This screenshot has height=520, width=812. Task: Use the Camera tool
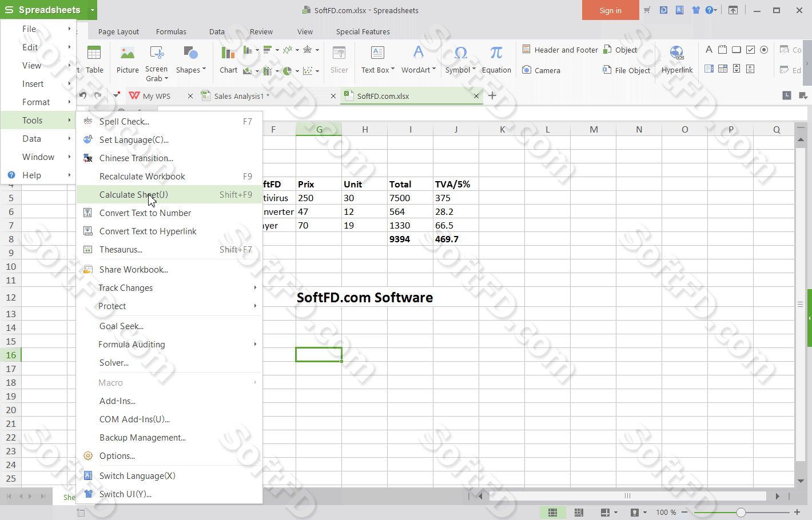[x=541, y=70]
